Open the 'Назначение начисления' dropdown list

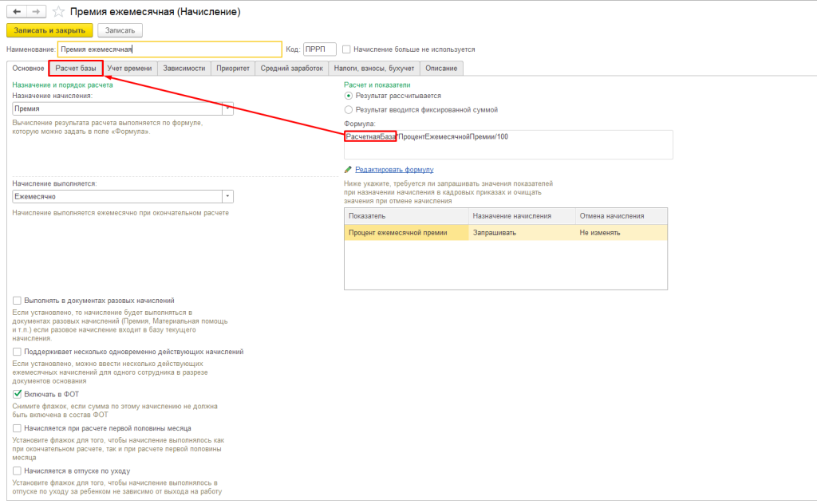pos(227,108)
